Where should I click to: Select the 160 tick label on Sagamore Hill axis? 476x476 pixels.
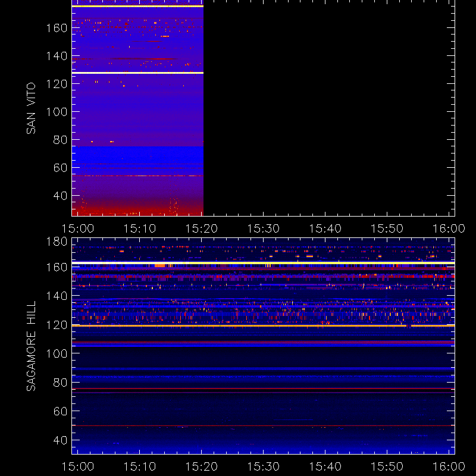[57, 267]
